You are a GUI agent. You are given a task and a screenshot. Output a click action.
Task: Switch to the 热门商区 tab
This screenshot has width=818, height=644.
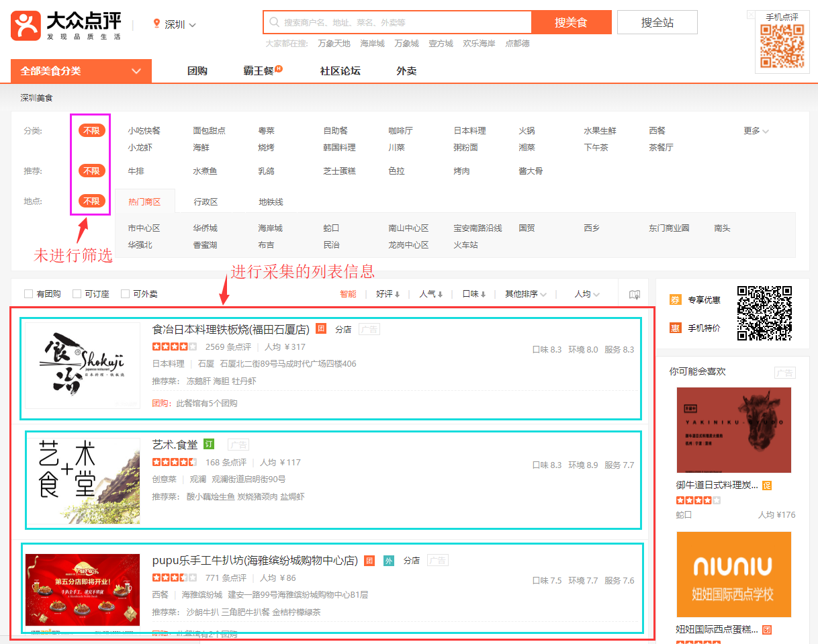[x=145, y=201]
